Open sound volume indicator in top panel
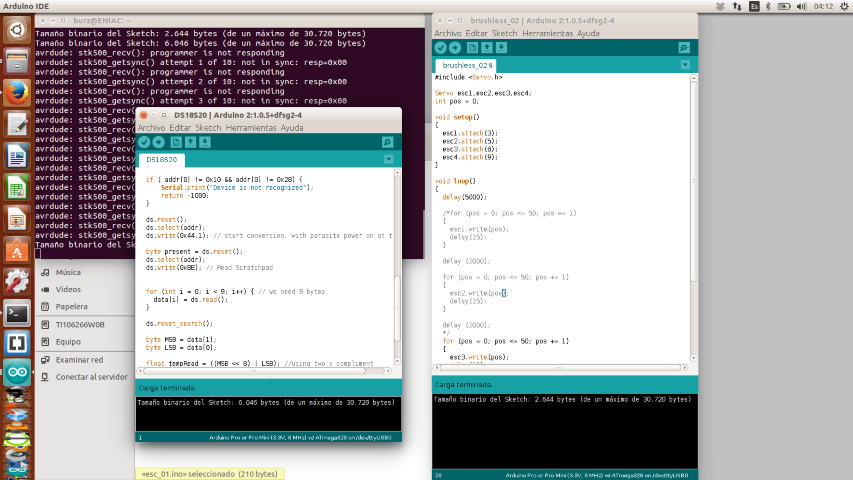The width and height of the screenshot is (853, 480). coord(801,7)
